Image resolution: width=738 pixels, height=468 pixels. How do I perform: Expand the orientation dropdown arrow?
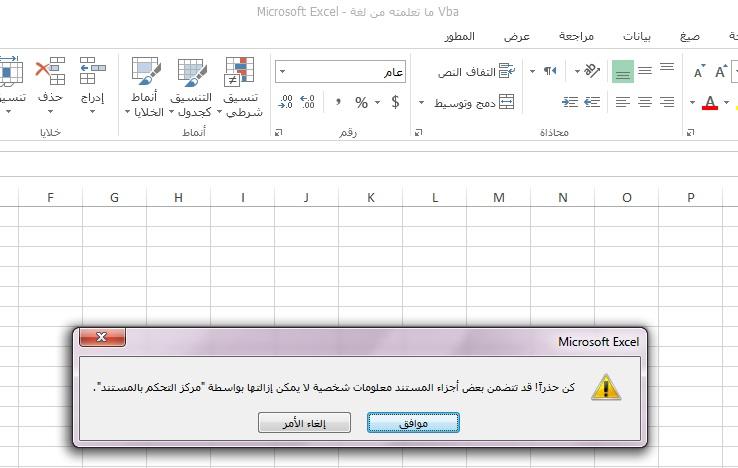click(x=577, y=72)
